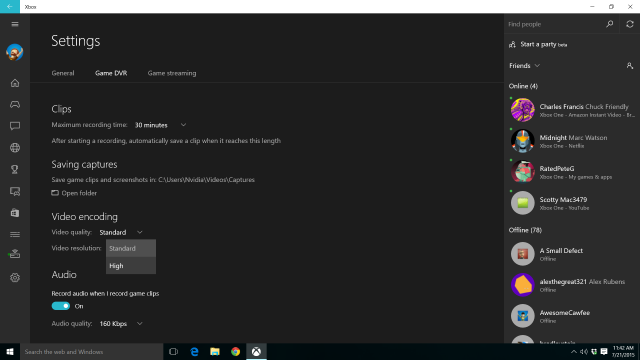Refresh the friends list
Screen dimensions: 640x360
(x=630, y=24)
